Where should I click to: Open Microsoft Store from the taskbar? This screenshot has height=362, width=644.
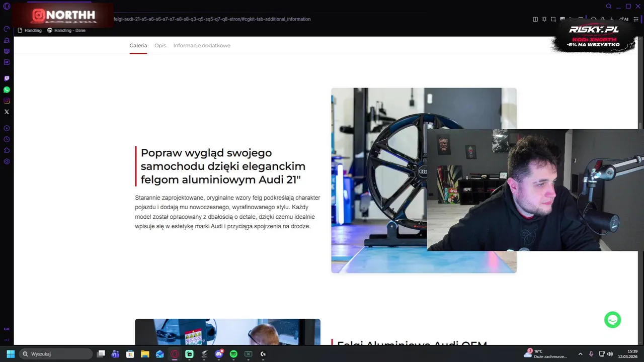tap(130, 354)
